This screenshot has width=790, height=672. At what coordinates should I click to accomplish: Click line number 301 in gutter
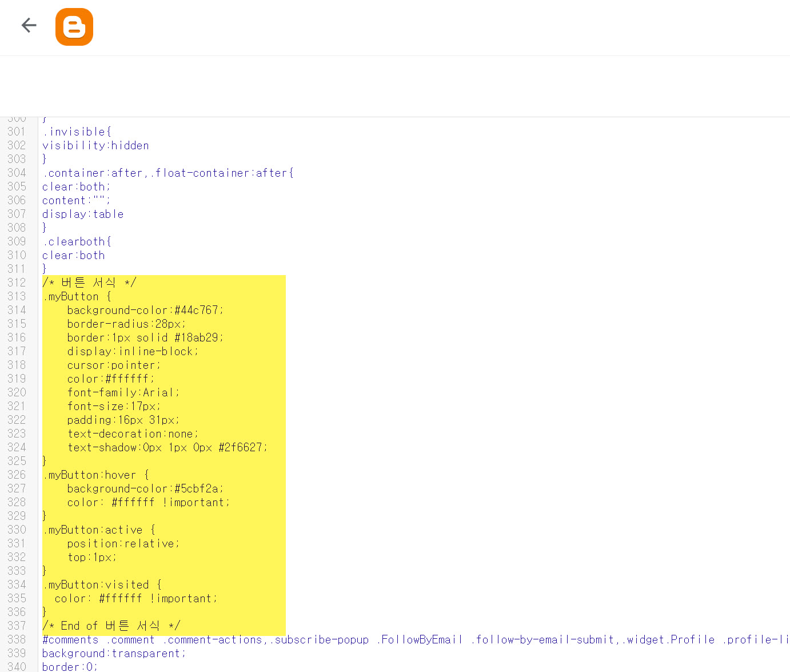[x=17, y=132]
